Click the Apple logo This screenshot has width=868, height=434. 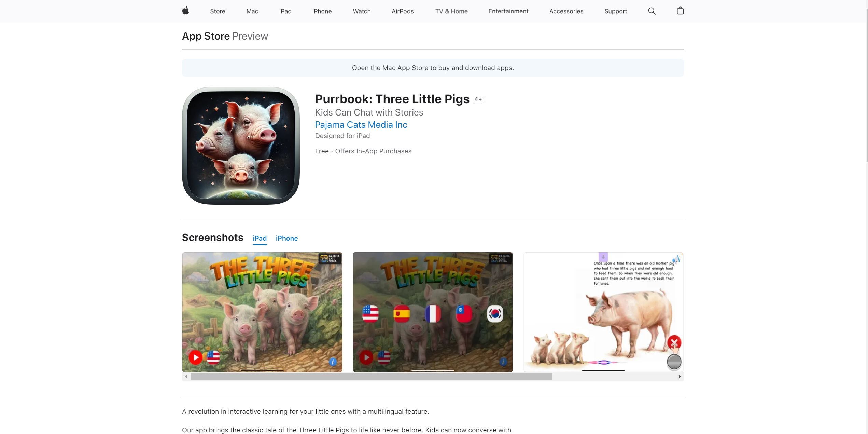(186, 11)
